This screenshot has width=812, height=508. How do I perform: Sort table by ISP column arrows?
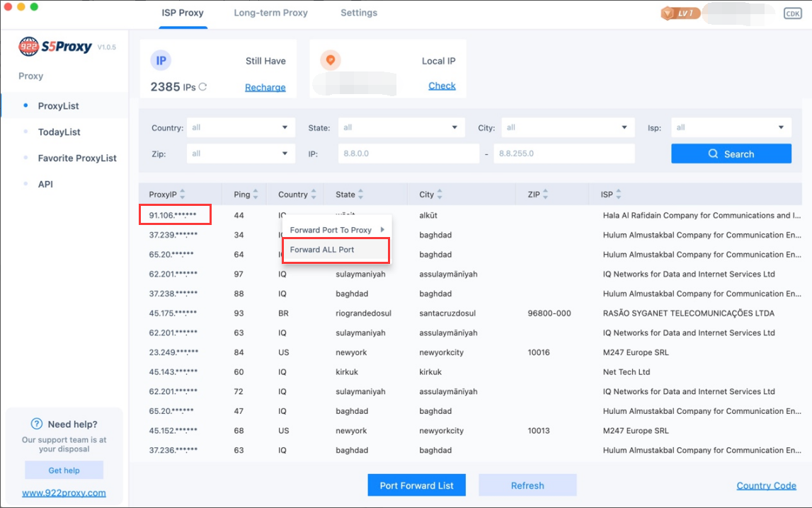tap(618, 195)
